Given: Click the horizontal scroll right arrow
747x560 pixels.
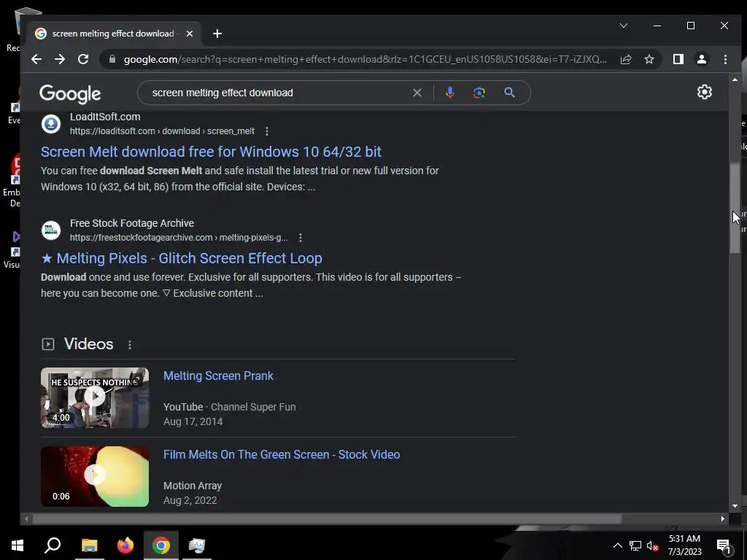Looking at the screenshot, I should (x=723, y=518).
